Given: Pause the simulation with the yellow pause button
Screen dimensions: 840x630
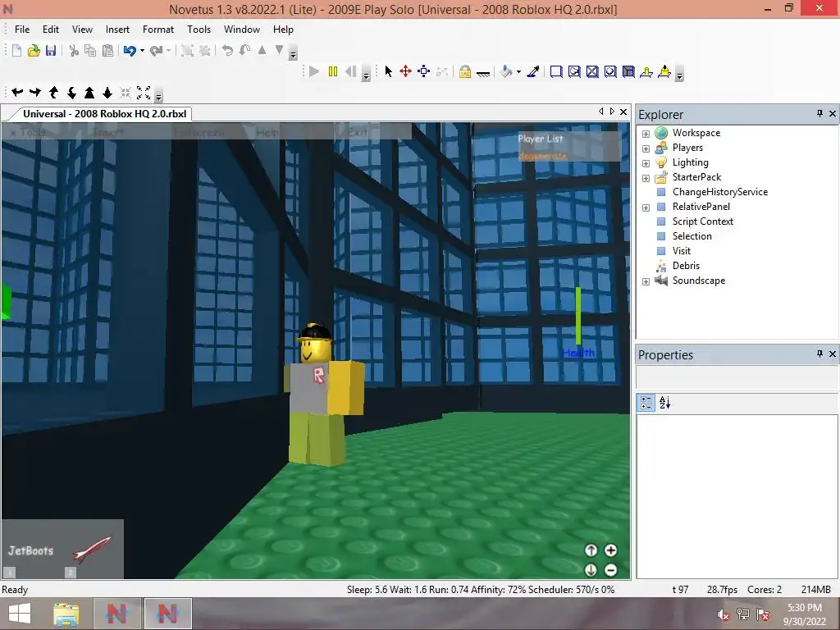Looking at the screenshot, I should click(333, 71).
